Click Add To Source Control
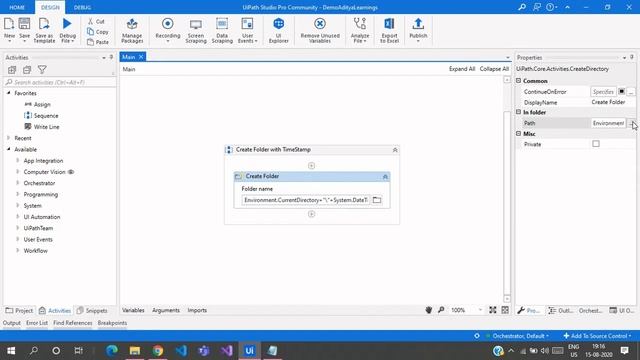 (x=597, y=336)
